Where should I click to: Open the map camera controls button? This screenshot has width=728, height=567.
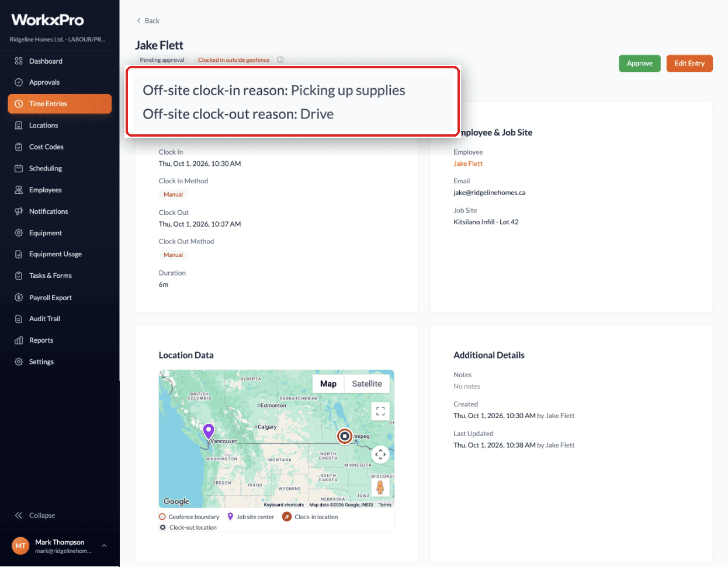(x=380, y=454)
